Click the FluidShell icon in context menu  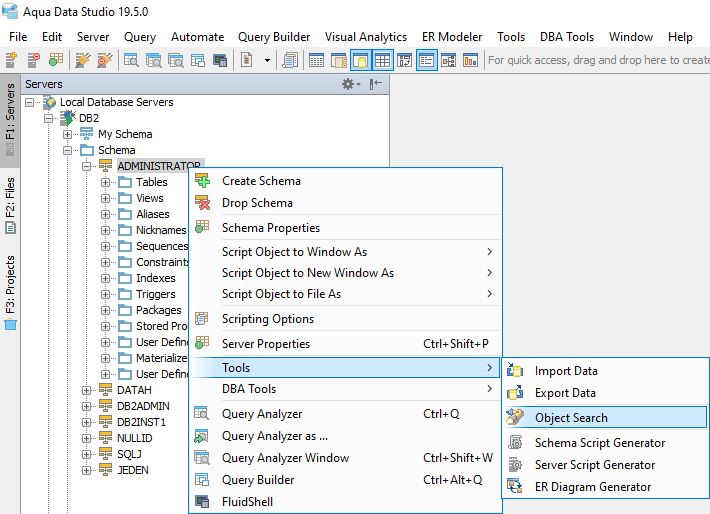coord(203,502)
